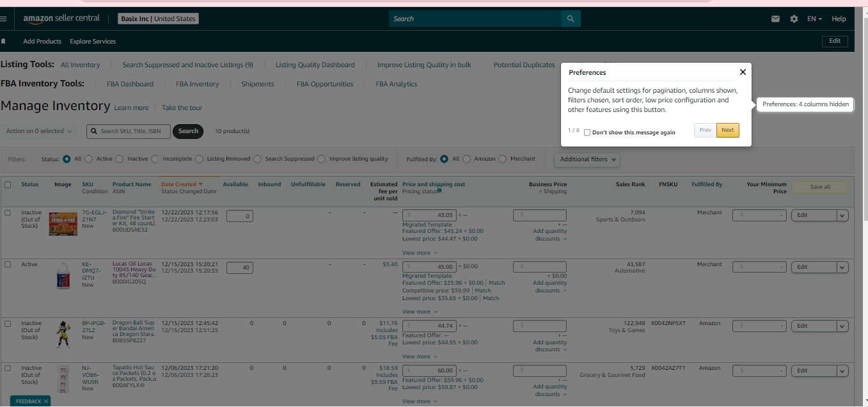Screen dimensions: 868x407
Task: Open the messages envelope icon
Action: click(x=775, y=19)
